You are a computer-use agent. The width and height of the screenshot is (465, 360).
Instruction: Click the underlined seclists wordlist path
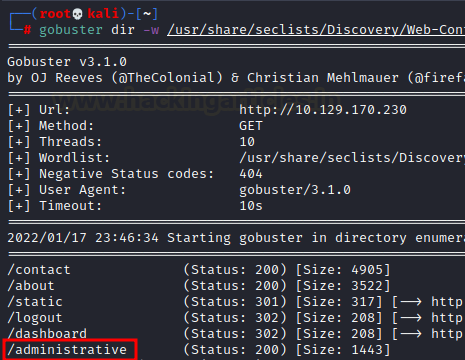click(316, 30)
